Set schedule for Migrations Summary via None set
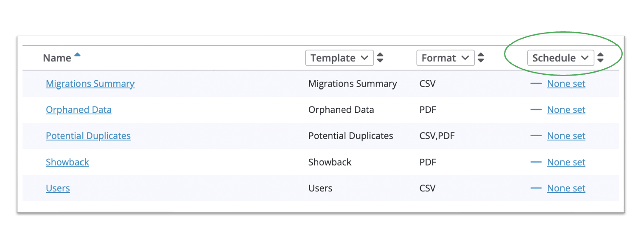Viewport: 644px width, 236px height. (x=566, y=84)
